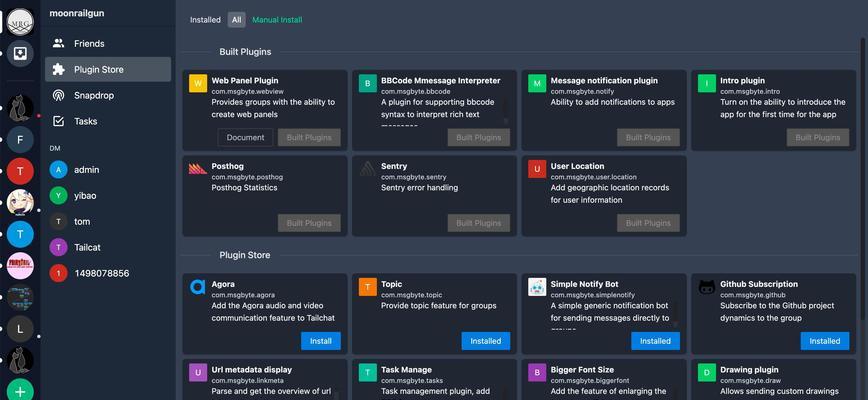The image size is (868, 400).
Task: Click Installed button on Topic plugin
Action: tap(485, 341)
